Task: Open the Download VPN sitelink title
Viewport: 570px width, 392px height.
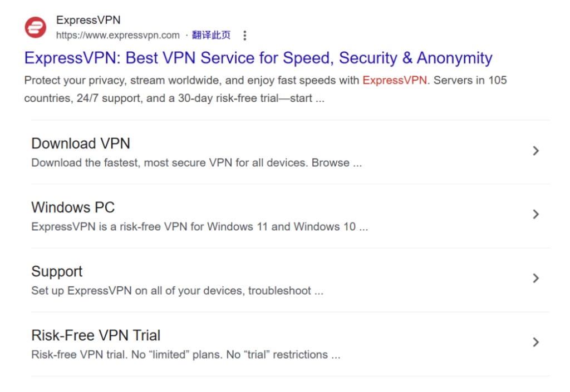Action: click(x=81, y=143)
